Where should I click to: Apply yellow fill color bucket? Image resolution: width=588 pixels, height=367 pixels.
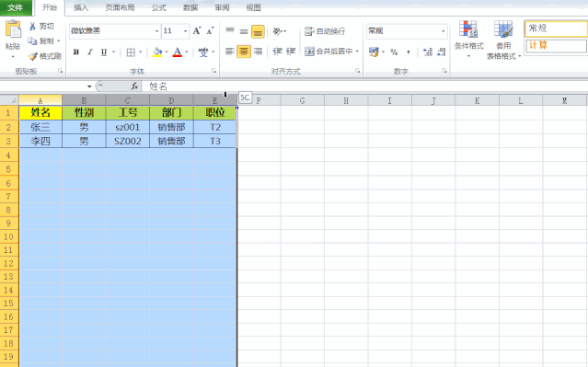coord(157,52)
